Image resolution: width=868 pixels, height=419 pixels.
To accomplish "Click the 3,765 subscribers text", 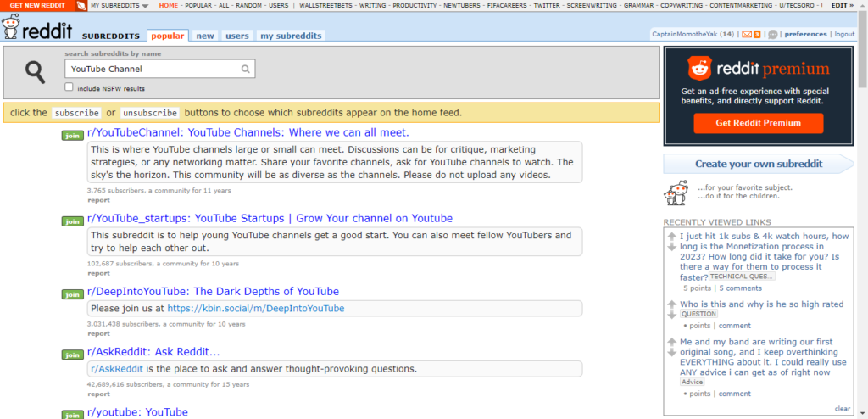I will click(x=116, y=190).
